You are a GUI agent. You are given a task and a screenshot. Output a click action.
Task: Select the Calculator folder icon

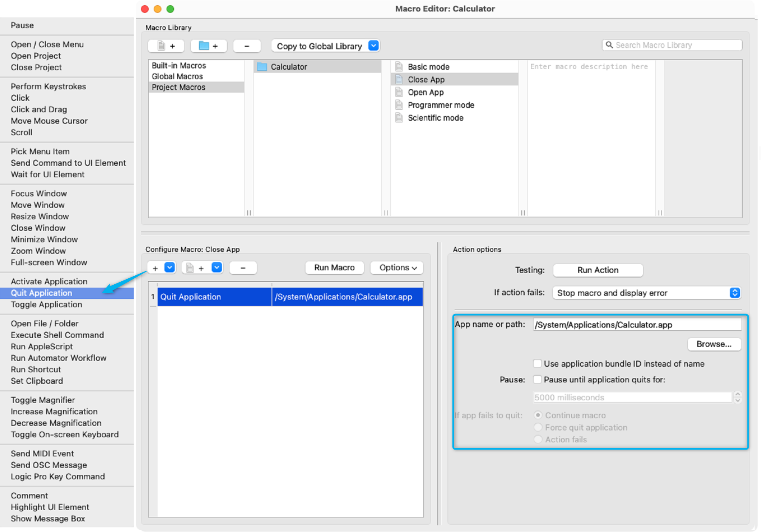click(262, 67)
